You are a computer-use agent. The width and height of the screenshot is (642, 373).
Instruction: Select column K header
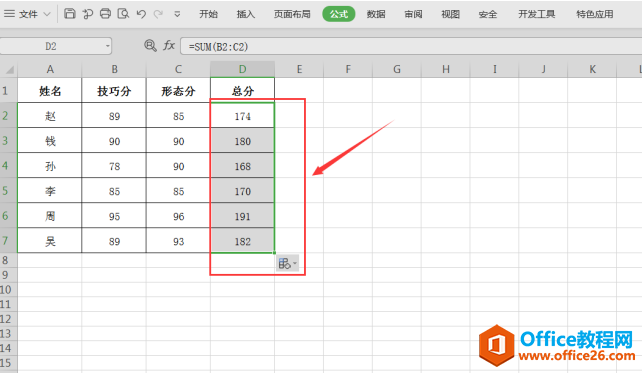click(x=592, y=69)
